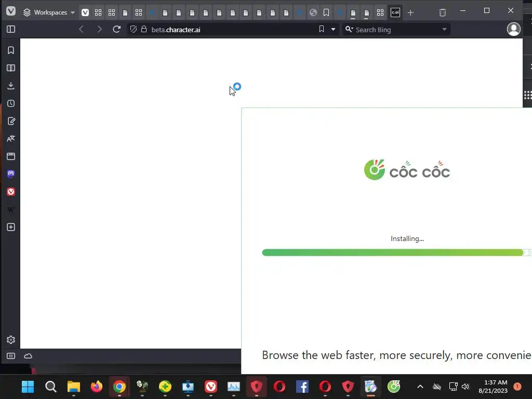Open the closed tabs trash can

443,13
